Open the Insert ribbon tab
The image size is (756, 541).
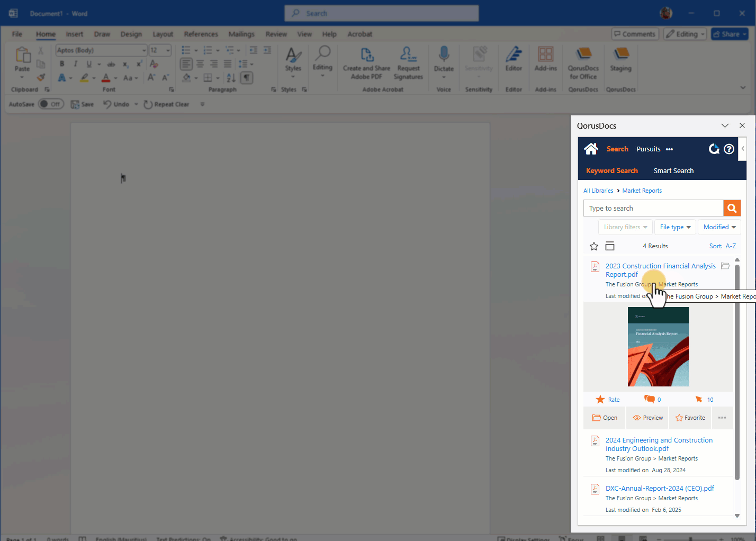(74, 34)
